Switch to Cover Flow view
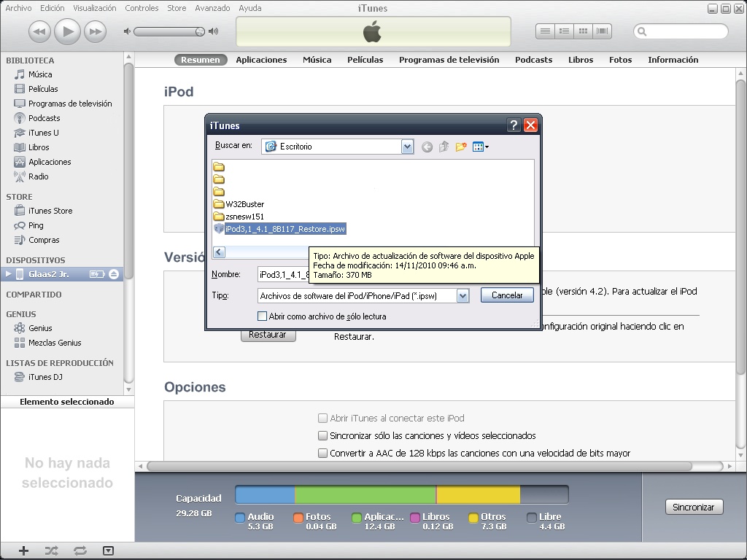747x560 pixels. coord(602,31)
